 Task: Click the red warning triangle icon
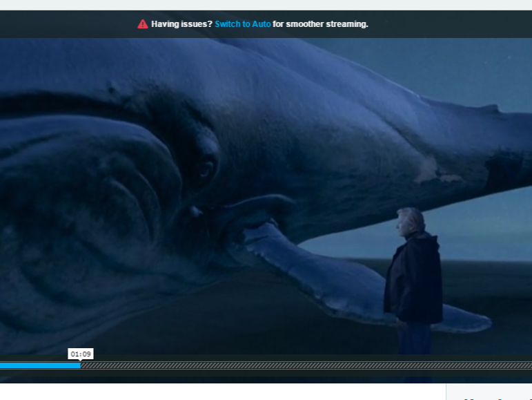coord(143,24)
